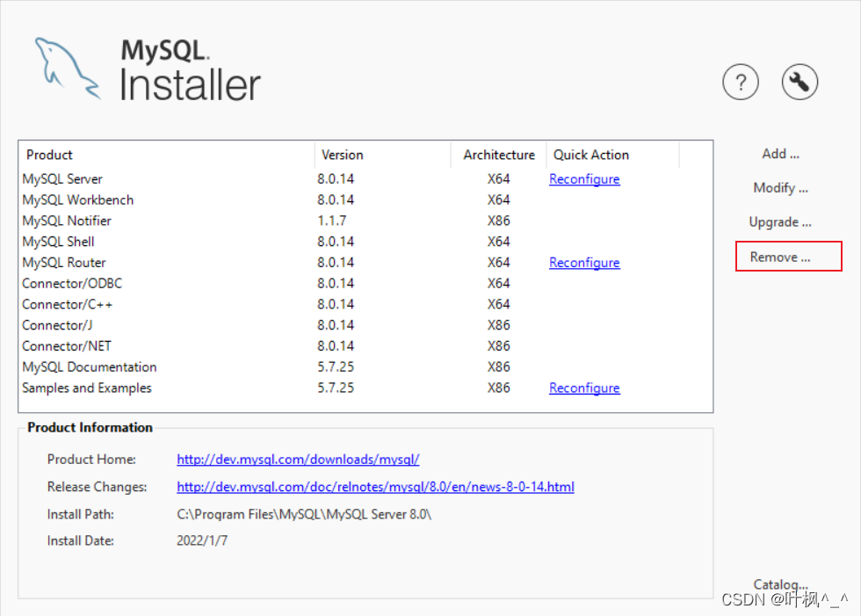
Task: Click X64 architecture of MySQL Shell
Action: 499,242
